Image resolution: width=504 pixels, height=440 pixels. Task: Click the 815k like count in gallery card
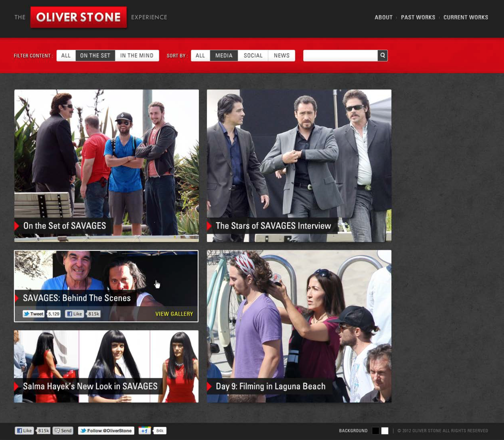tap(93, 314)
